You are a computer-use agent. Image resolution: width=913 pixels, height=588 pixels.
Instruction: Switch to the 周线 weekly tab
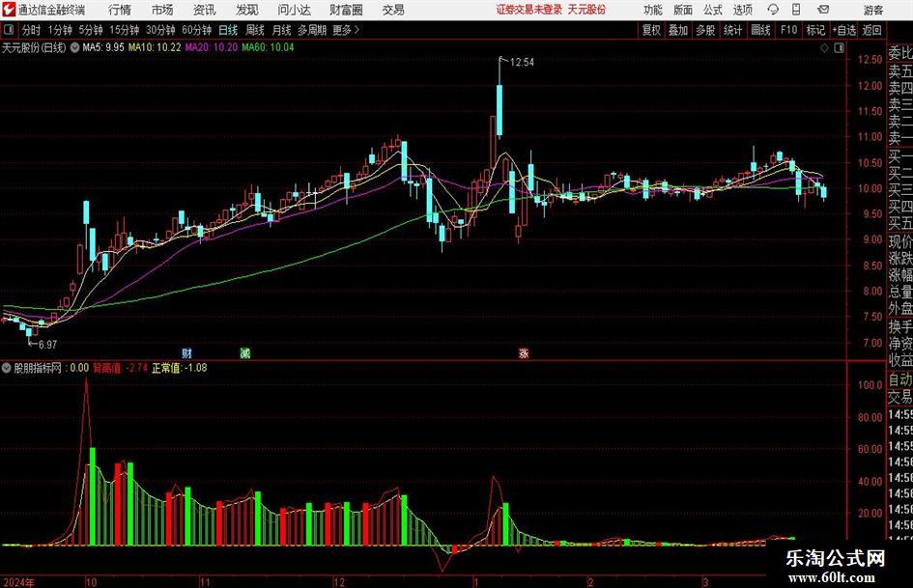click(255, 30)
